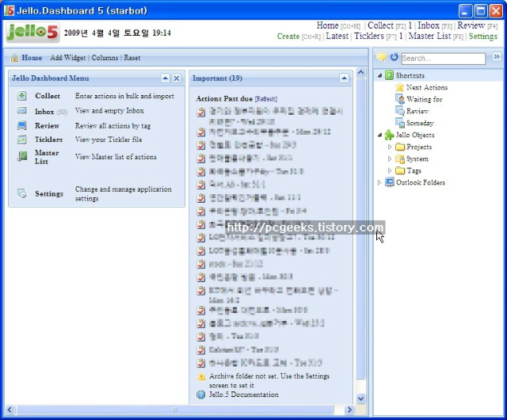Click 'Master List' label in Dashboard Menu
Image resolution: width=507 pixels, height=420 pixels.
(47, 157)
